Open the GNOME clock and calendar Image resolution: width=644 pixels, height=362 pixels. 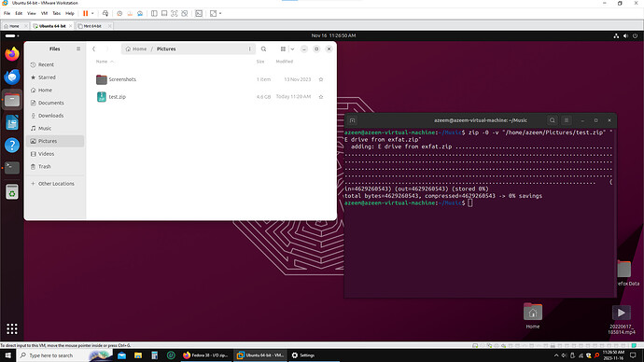click(333, 35)
